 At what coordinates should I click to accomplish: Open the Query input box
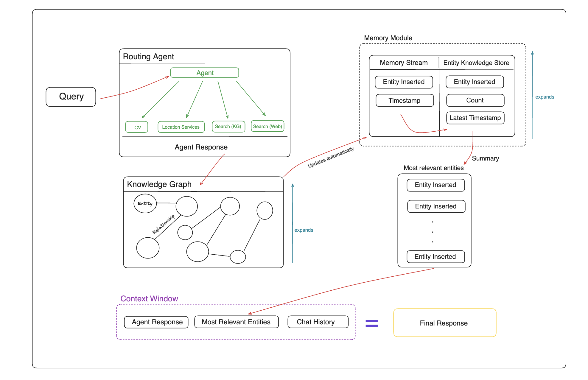click(66, 92)
